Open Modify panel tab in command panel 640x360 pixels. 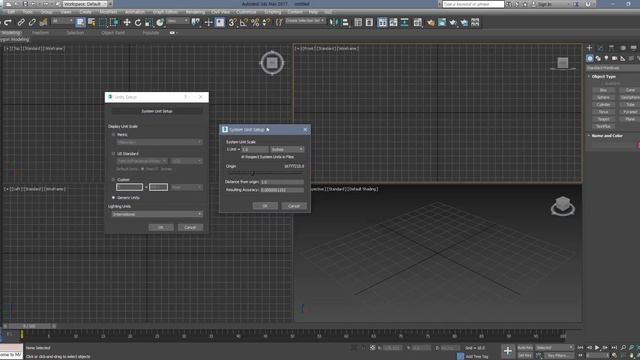coord(600,48)
